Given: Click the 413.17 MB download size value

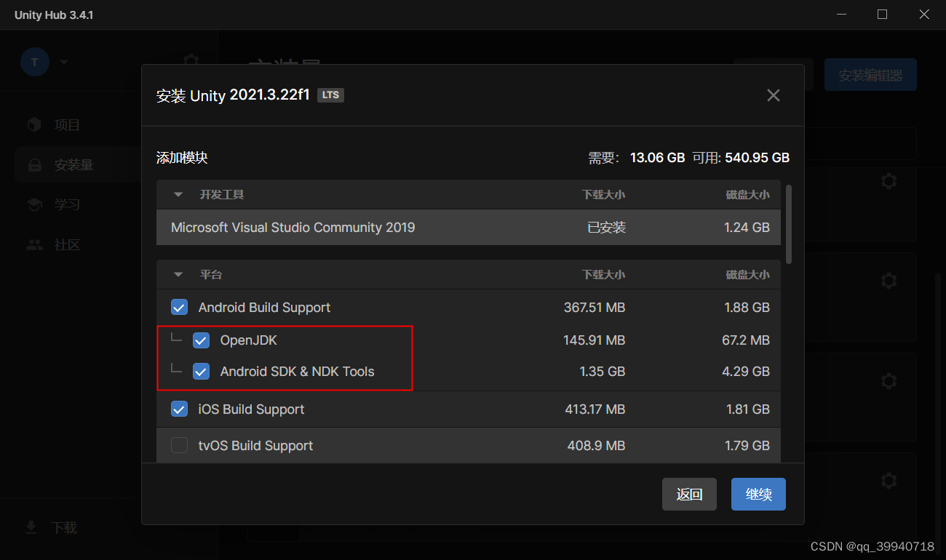Looking at the screenshot, I should click(x=595, y=409).
